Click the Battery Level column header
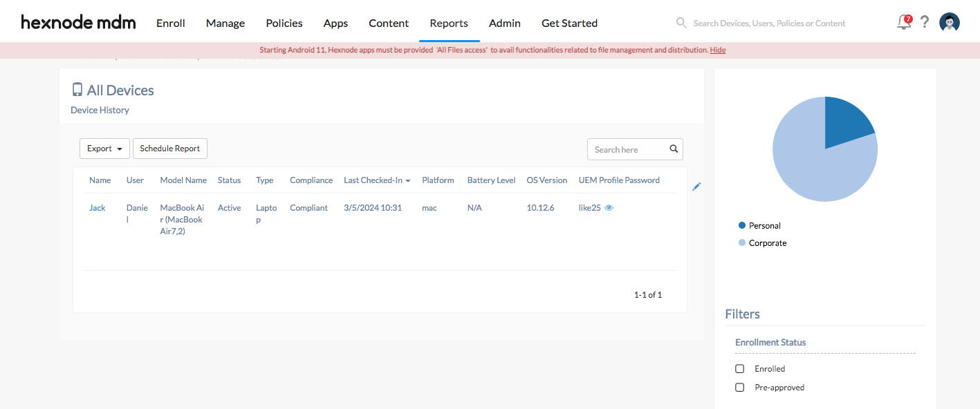Screen dimensions: 980x409 click(491, 180)
